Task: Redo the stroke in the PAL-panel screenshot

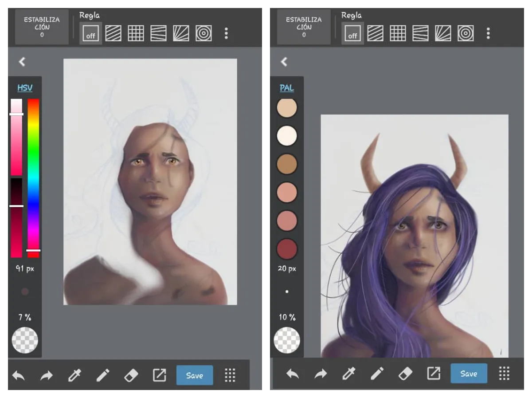Action: [x=320, y=374]
